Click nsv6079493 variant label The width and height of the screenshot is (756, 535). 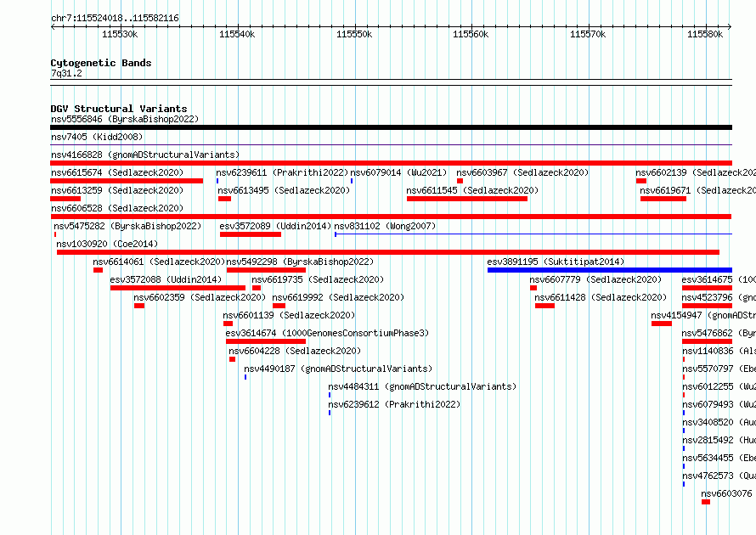click(x=719, y=404)
